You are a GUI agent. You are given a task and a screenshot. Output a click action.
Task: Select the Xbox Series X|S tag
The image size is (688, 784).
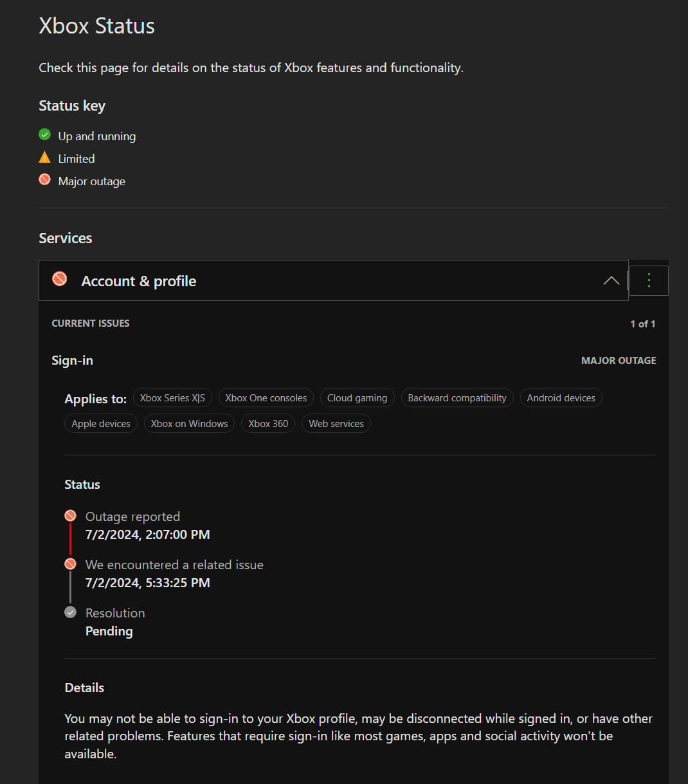[x=172, y=398]
